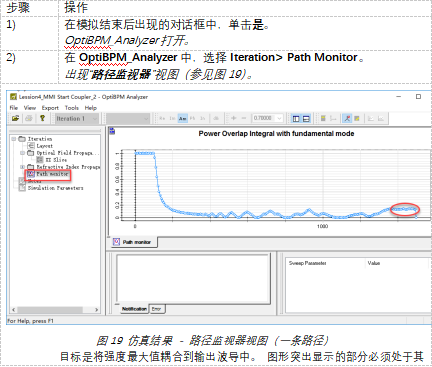Collapse the Optical Field Propagation node
The width and height of the screenshot is (432, 367).
(22, 153)
